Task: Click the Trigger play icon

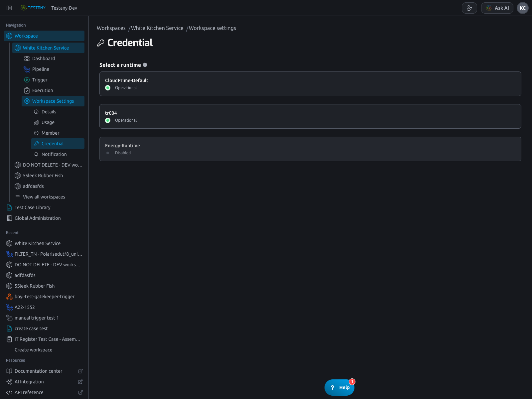Action: click(27, 80)
